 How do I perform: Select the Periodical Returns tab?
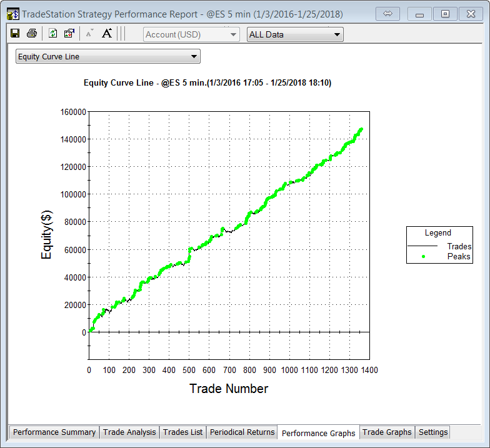click(x=242, y=432)
